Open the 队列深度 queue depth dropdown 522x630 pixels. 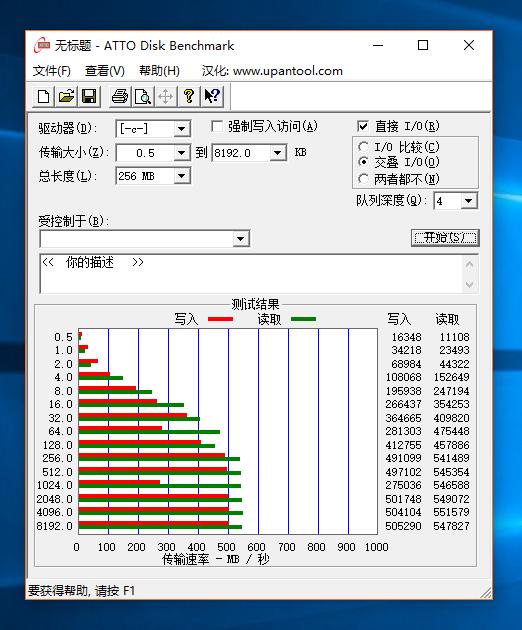(x=469, y=200)
